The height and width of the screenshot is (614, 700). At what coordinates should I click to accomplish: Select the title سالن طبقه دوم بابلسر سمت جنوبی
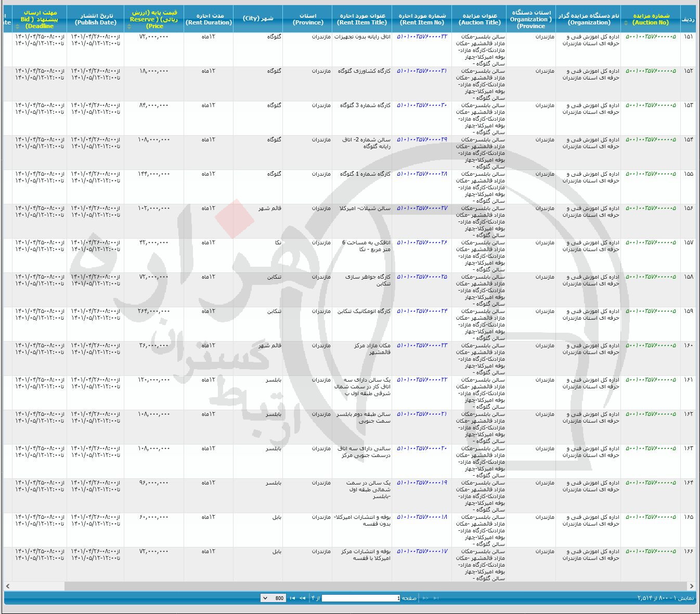363,417
